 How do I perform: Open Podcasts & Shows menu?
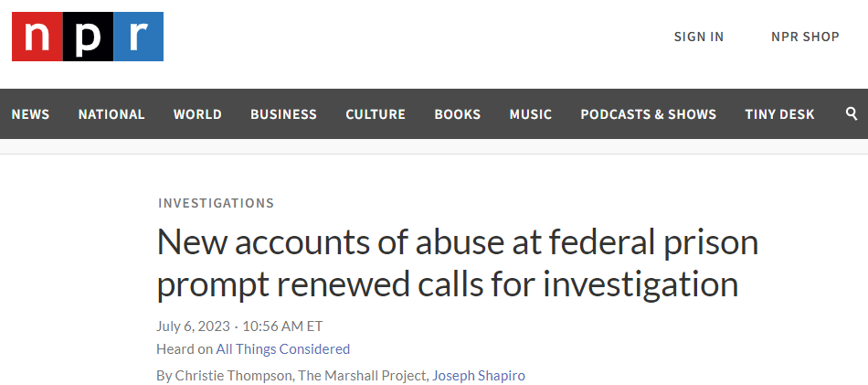coord(649,114)
